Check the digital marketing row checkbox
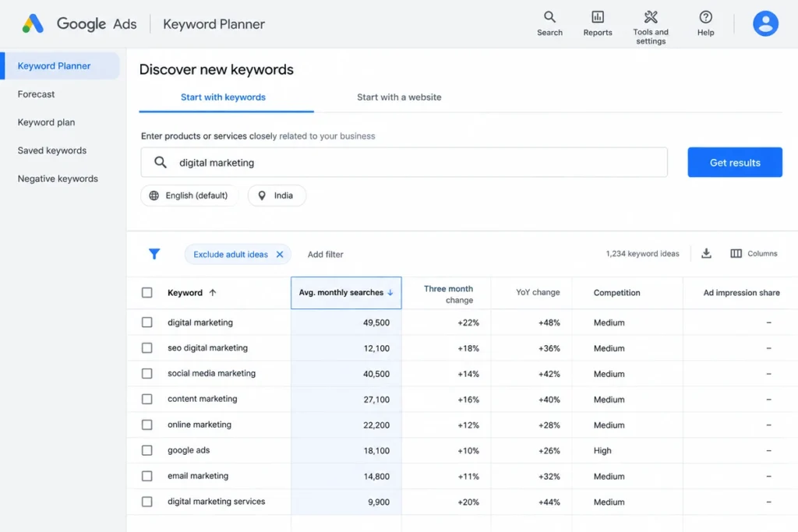 tap(147, 322)
